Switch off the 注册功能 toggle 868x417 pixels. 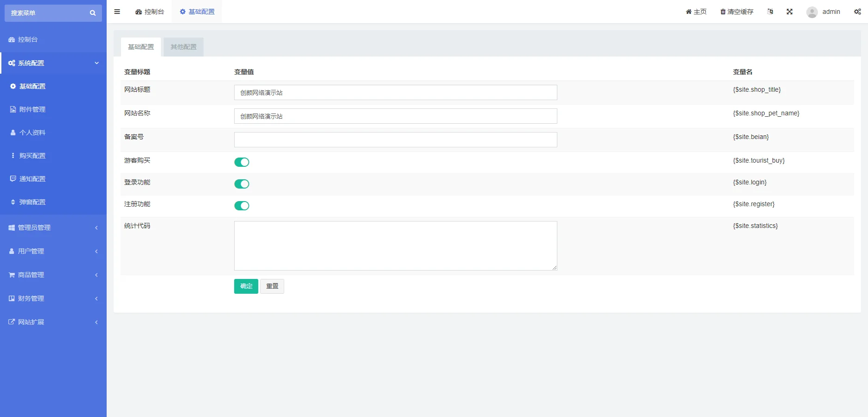(x=242, y=206)
